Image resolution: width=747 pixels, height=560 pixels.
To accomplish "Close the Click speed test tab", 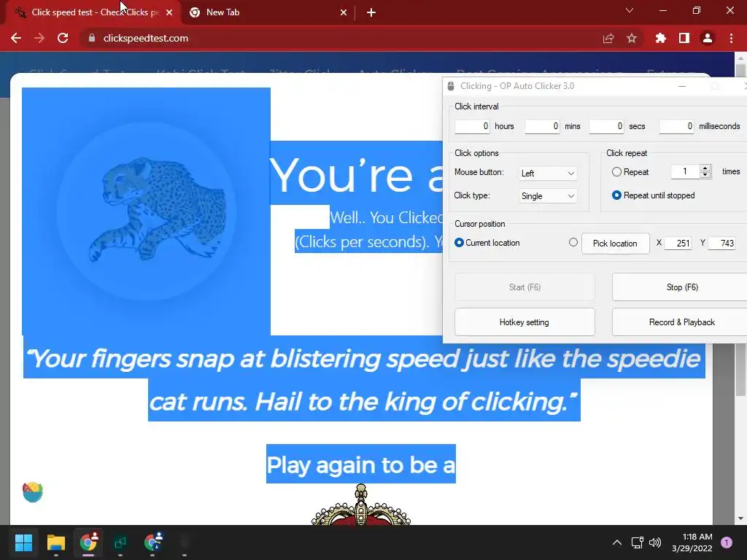I will click(x=169, y=12).
